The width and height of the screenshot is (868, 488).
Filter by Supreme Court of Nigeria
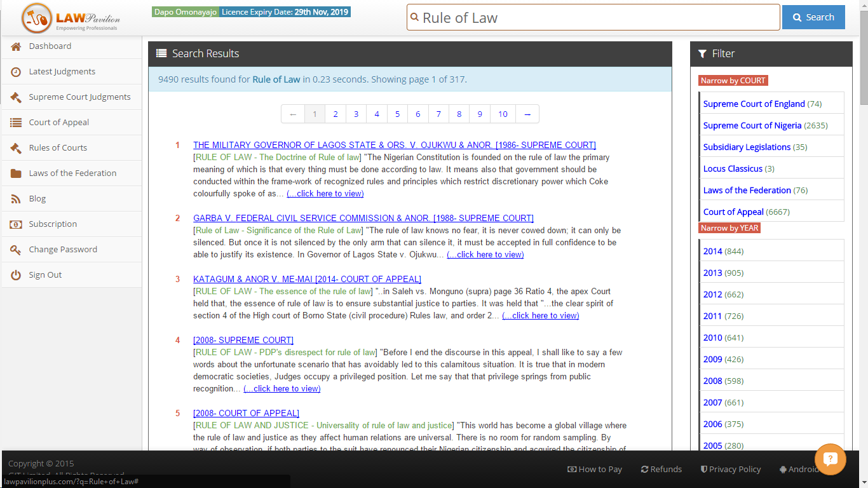point(752,126)
